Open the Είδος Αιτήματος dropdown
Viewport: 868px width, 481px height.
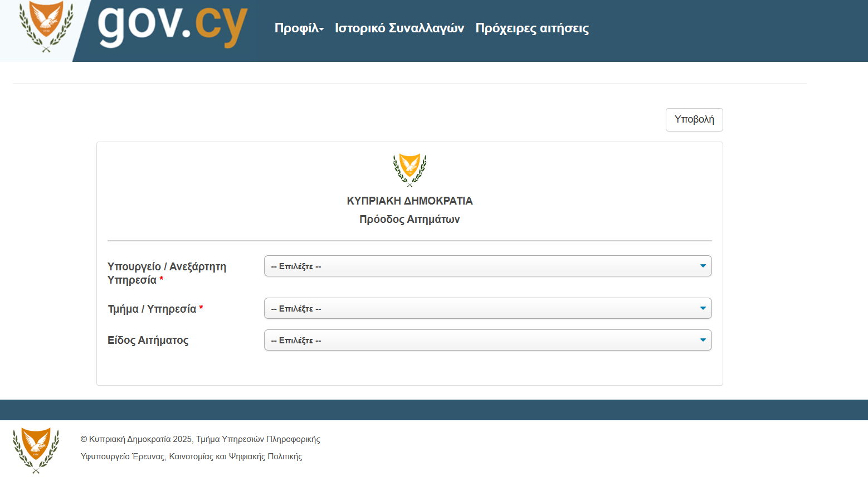[x=487, y=340]
